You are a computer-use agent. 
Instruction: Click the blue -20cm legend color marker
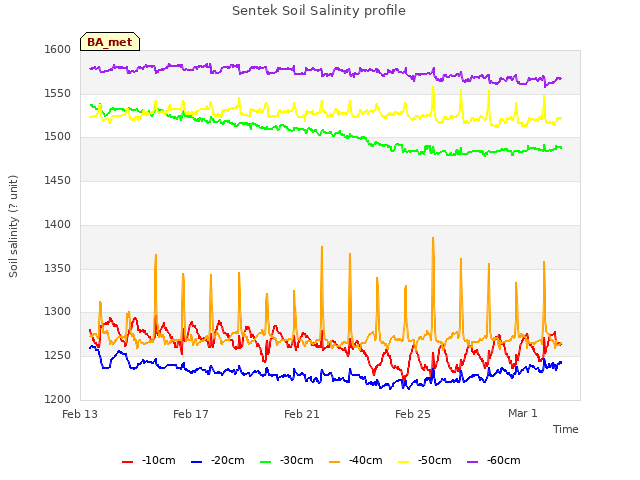click(x=196, y=462)
